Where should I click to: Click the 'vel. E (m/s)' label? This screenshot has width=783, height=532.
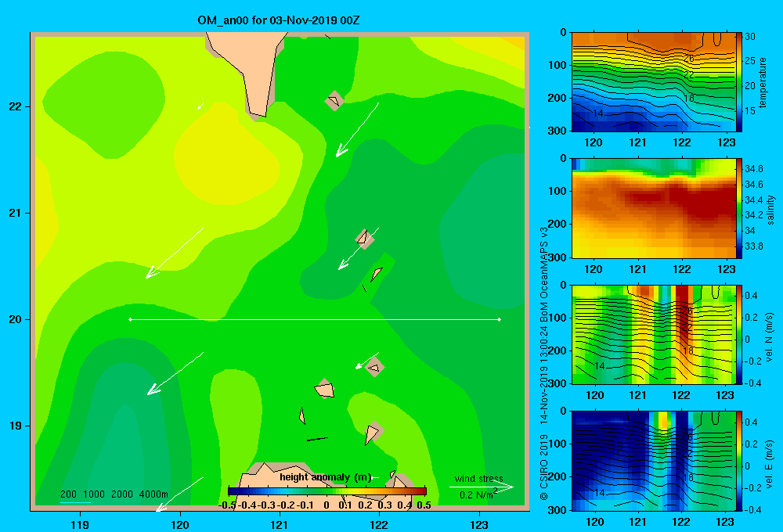[x=769, y=463]
